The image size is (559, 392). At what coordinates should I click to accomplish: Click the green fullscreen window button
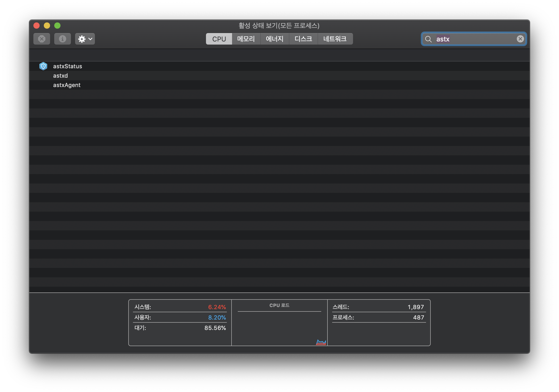57,26
